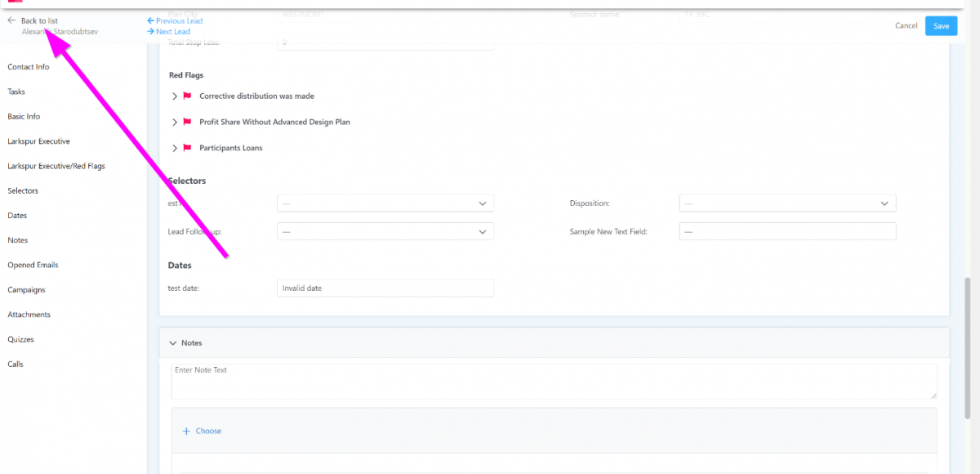
Task: Click the Back to list arrow icon
Action: [x=11, y=20]
